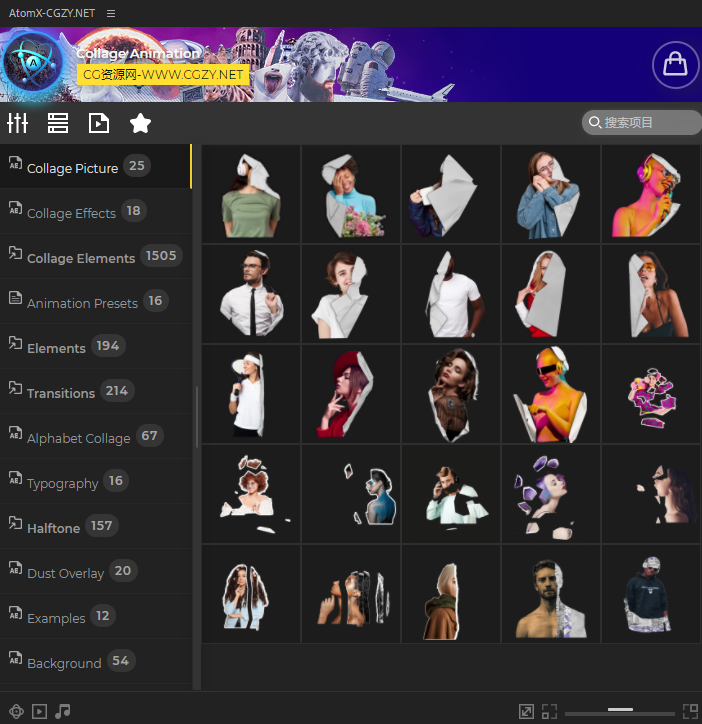Select curly red-haired woman fragments thumbnail
The width and height of the screenshot is (702, 724).
[251, 494]
